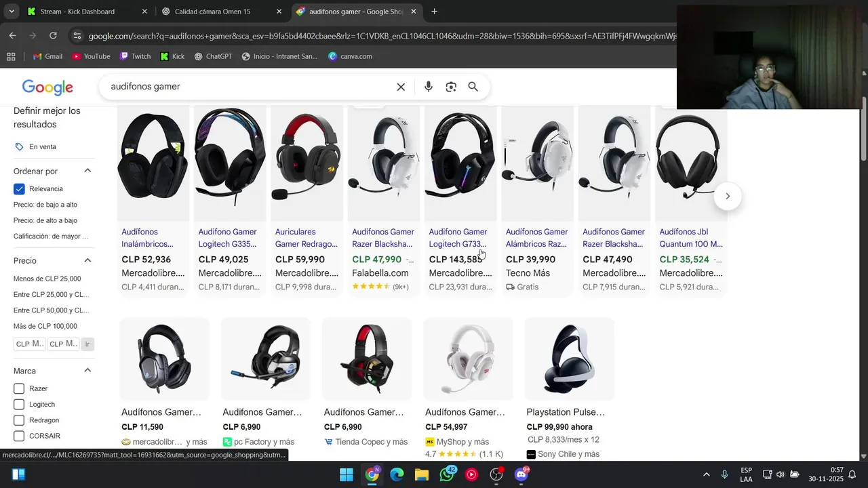This screenshot has width=868, height=488.
Task: Click the En venta tag filter
Action: click(35, 146)
